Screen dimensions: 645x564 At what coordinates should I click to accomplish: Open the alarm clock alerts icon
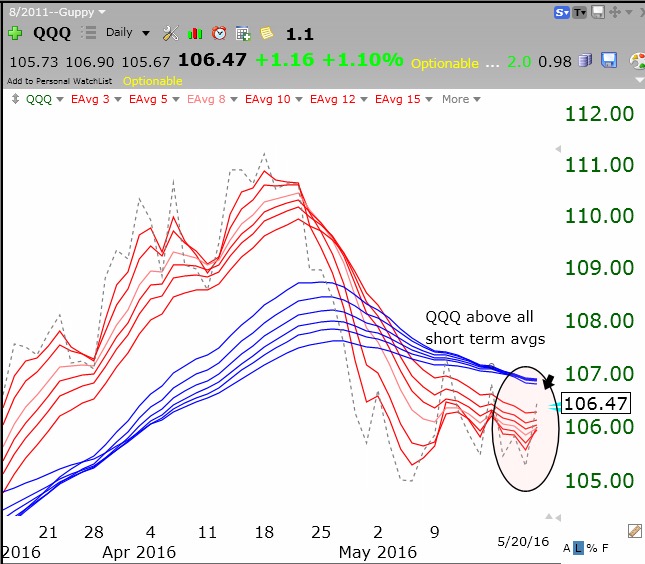pos(219,33)
